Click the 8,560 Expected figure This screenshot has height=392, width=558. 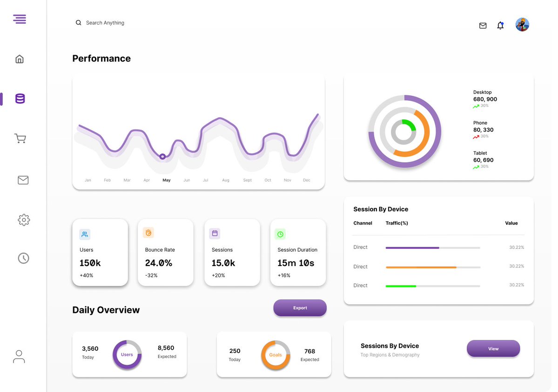point(166,348)
